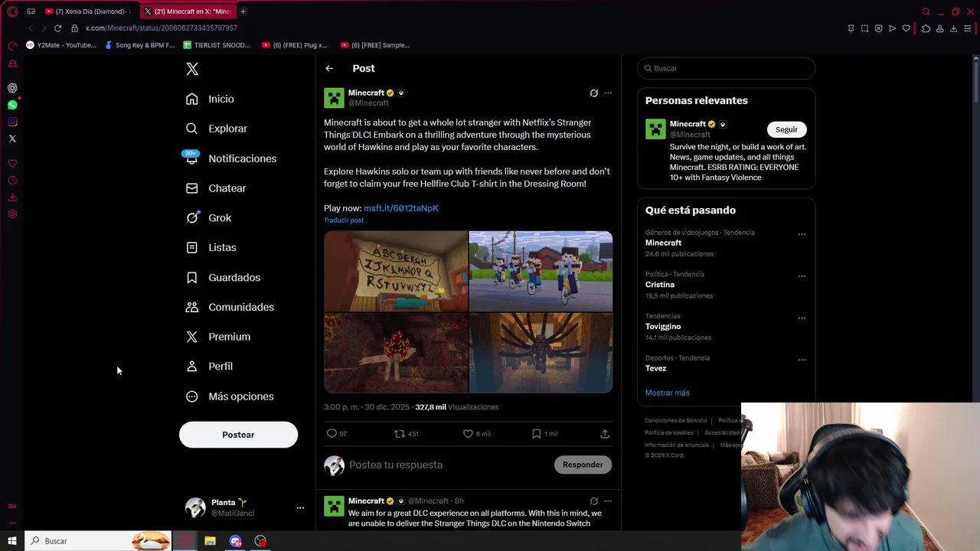Open the hallway monster image thumbnail

541,353
